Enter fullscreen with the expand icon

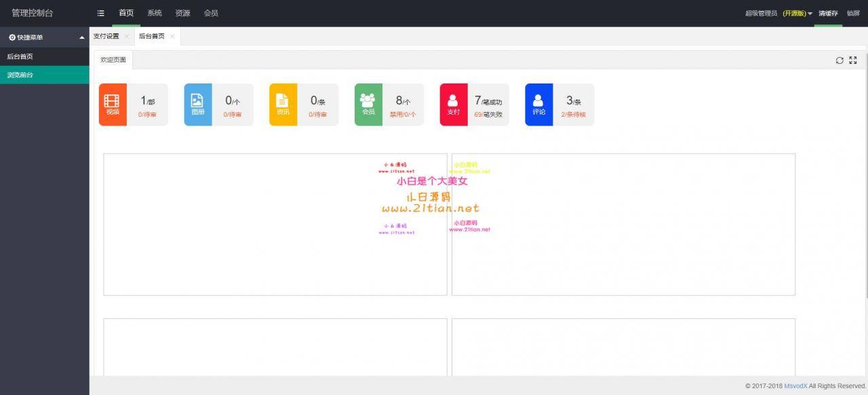[x=853, y=60]
